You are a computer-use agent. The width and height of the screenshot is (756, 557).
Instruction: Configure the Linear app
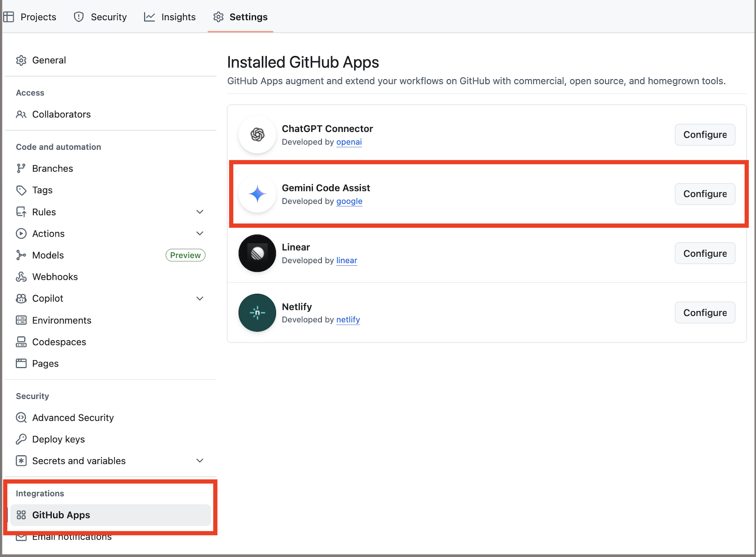[705, 254]
